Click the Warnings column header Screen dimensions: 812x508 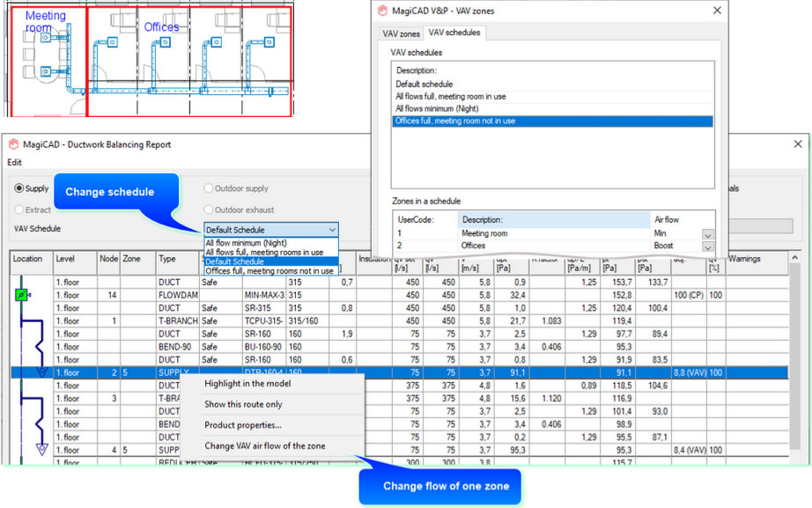(x=757, y=263)
